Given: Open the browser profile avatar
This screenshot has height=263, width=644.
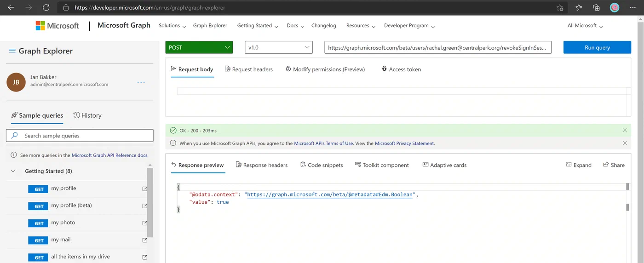Looking at the screenshot, I should click(615, 8).
